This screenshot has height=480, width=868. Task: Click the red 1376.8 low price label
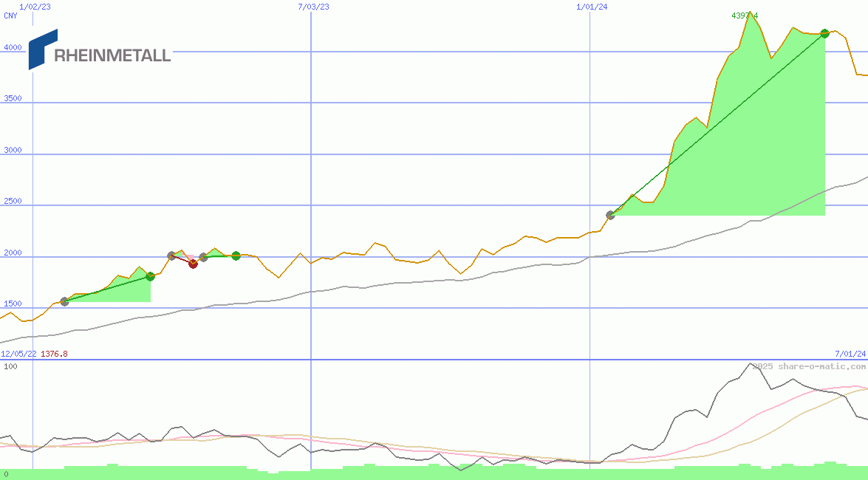54,354
